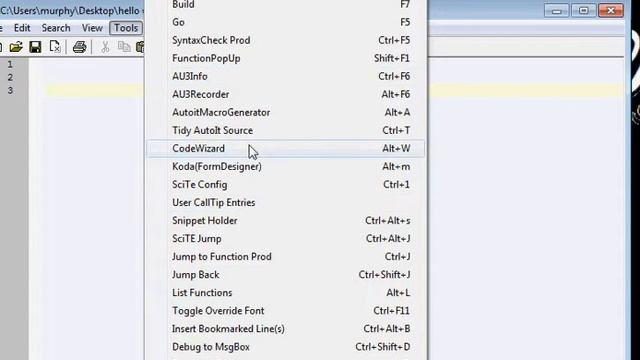Select Debug to MsgBox entry
The height and width of the screenshot is (360, 640).
click(285, 347)
